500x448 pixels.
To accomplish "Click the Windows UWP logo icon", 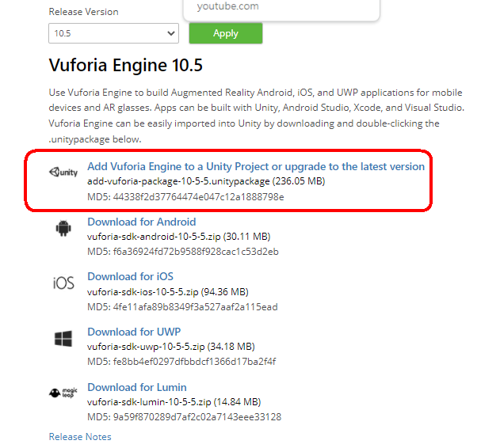I will [x=63, y=339].
